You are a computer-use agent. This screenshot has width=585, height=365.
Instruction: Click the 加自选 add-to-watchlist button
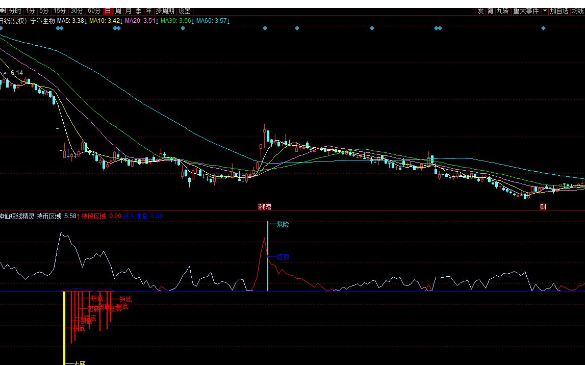[559, 11]
